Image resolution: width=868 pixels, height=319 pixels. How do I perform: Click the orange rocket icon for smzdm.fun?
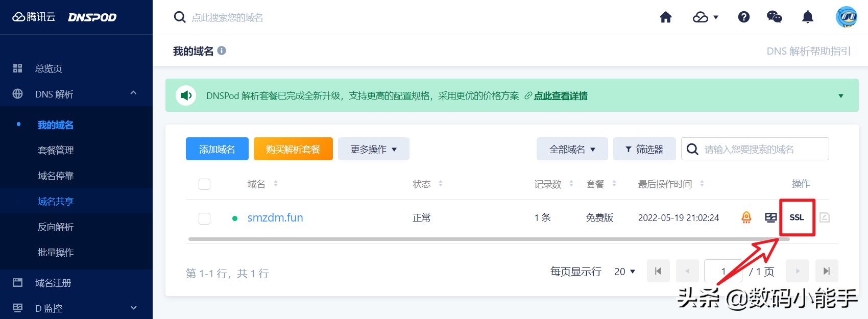click(x=746, y=217)
